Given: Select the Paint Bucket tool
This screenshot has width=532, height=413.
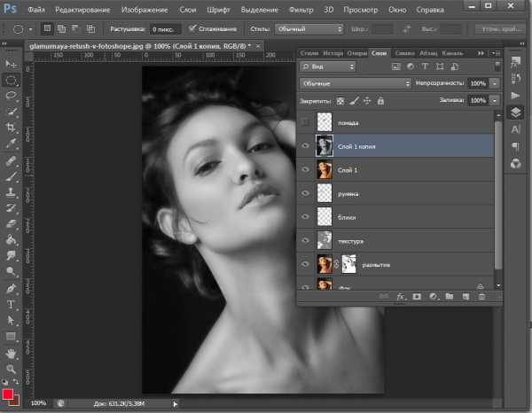Looking at the screenshot, I should click(x=11, y=239).
